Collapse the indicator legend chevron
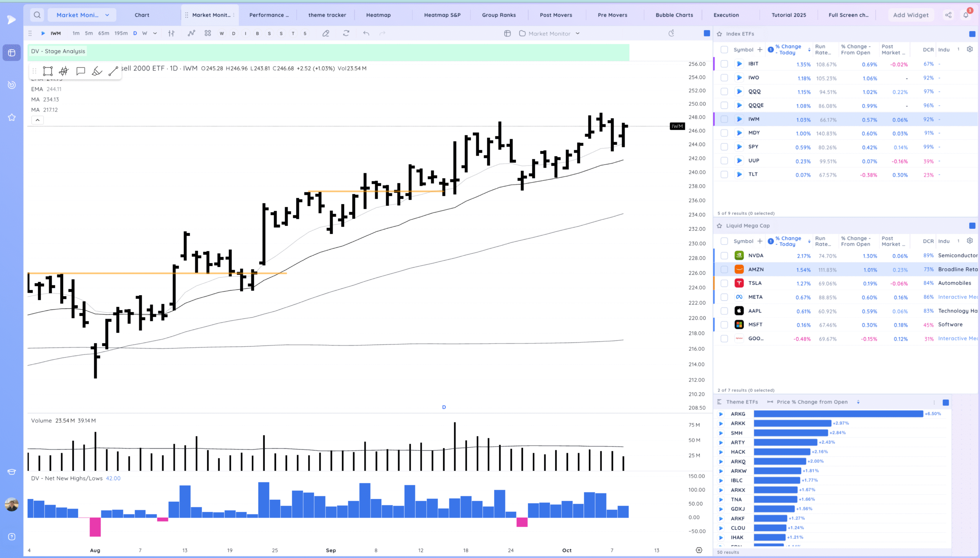The height and width of the screenshot is (558, 980). pyautogui.click(x=38, y=120)
